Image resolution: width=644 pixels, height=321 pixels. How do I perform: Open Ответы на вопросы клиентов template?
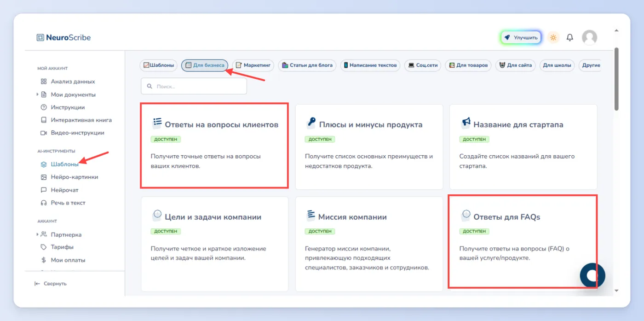click(x=215, y=146)
